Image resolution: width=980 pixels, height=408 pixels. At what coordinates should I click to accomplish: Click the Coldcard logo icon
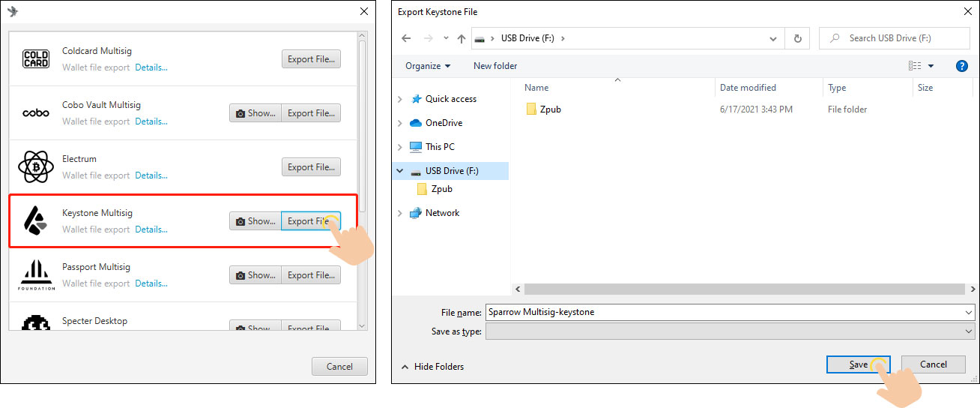point(35,58)
